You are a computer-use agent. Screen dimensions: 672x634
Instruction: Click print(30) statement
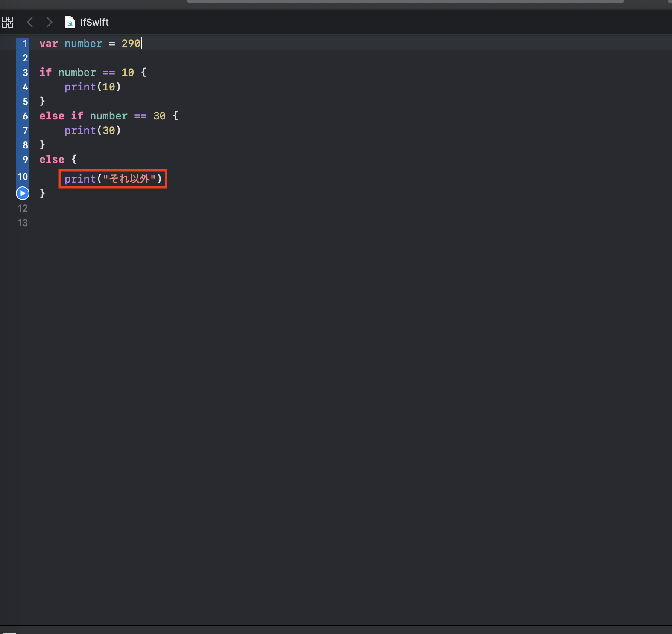tap(93, 131)
